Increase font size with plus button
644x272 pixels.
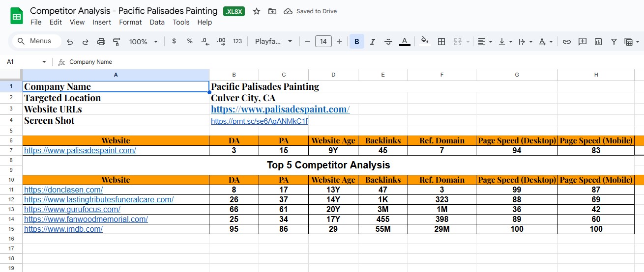coord(339,42)
